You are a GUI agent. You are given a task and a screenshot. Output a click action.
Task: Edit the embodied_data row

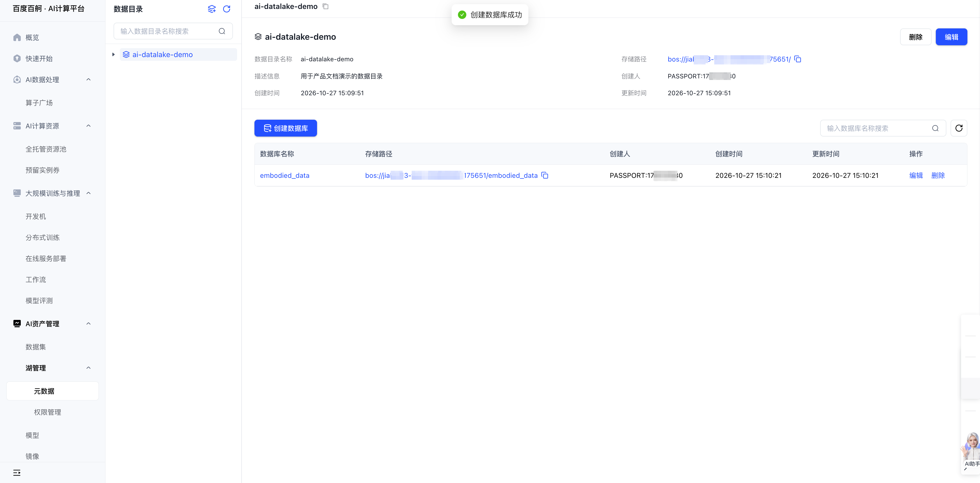916,175
